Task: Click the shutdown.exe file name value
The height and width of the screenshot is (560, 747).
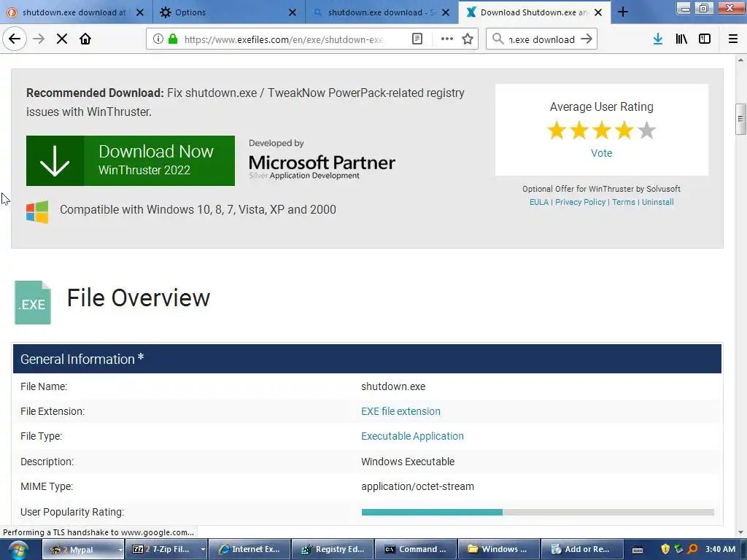Action: [393, 386]
